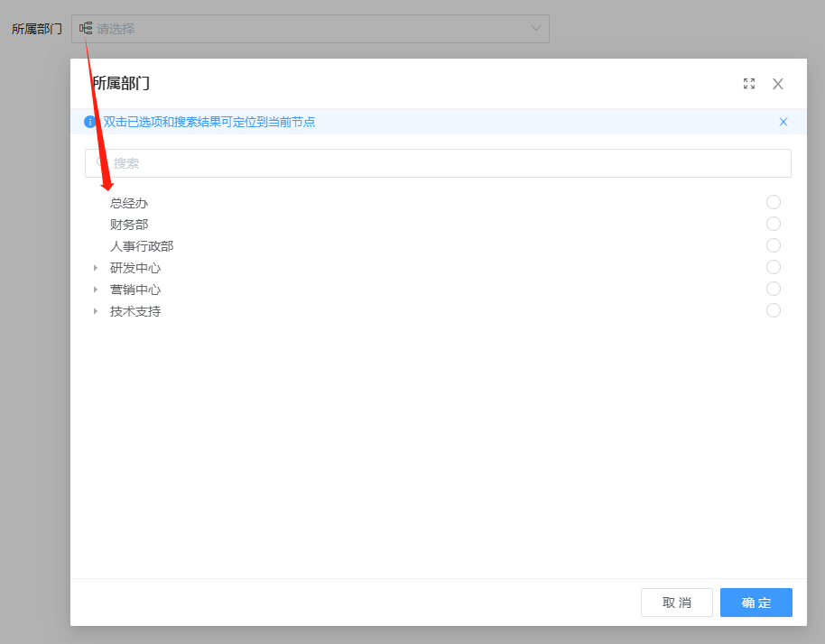This screenshot has height=644, width=825.
Task: Maximize the 所属部门 dialog to fullscreen
Action: pyautogui.click(x=749, y=84)
